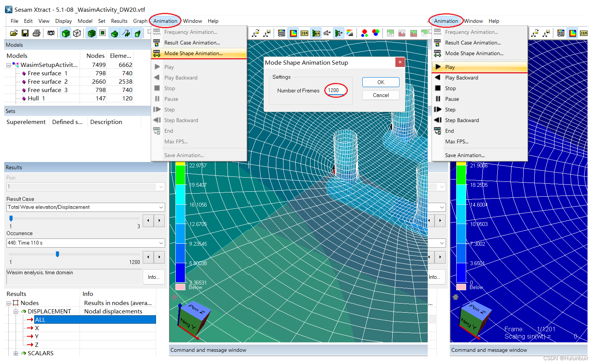The image size is (594, 364).
Task: Close the Mode Shape Animation Setup dialog
Action: tap(400, 62)
